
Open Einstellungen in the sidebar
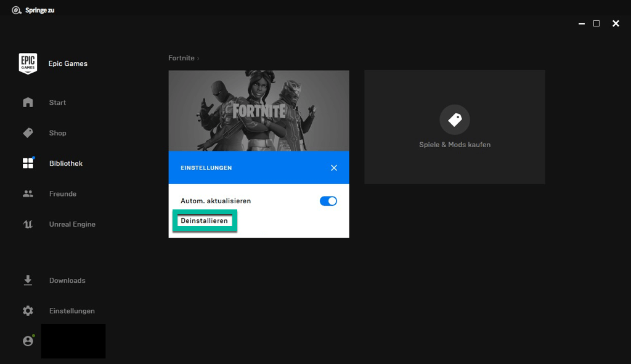click(72, 311)
